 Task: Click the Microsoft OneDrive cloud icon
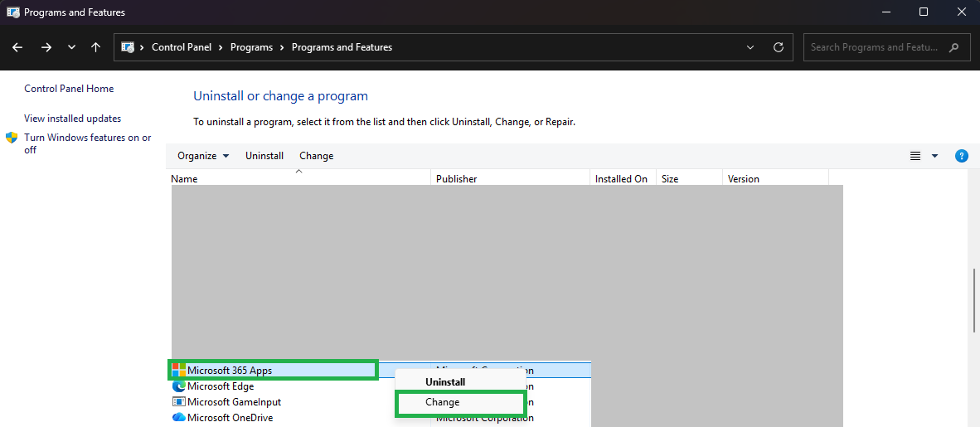(x=179, y=418)
